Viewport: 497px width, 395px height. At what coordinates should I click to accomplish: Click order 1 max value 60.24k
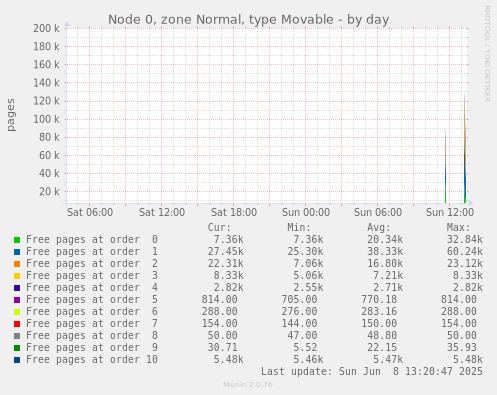[x=465, y=252]
